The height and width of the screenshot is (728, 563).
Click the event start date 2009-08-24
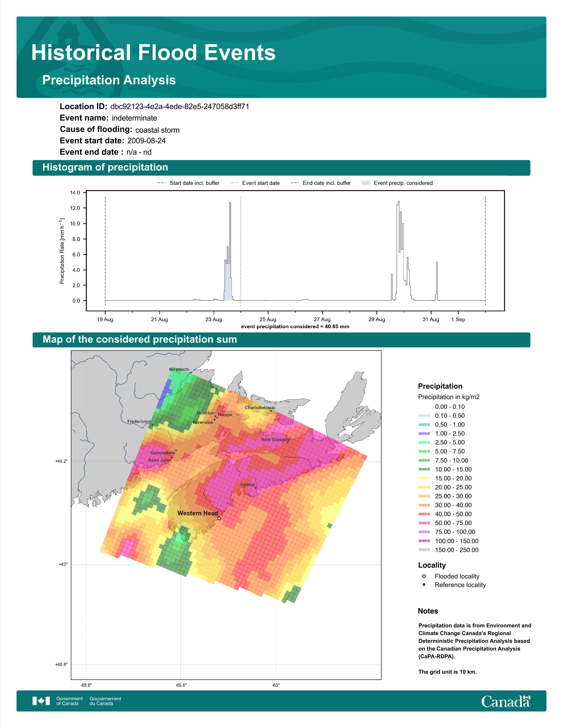point(146,141)
